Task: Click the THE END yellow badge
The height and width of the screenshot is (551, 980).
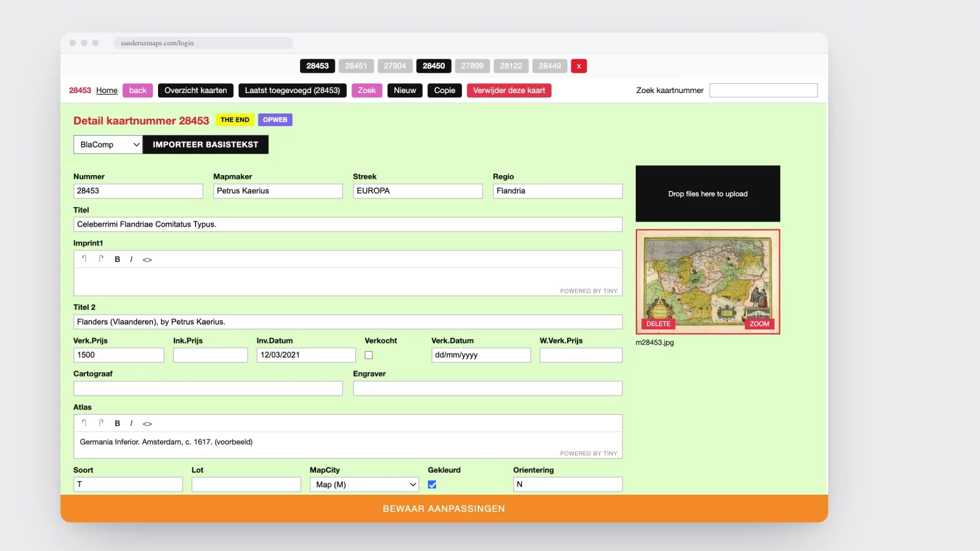Action: pyautogui.click(x=235, y=120)
